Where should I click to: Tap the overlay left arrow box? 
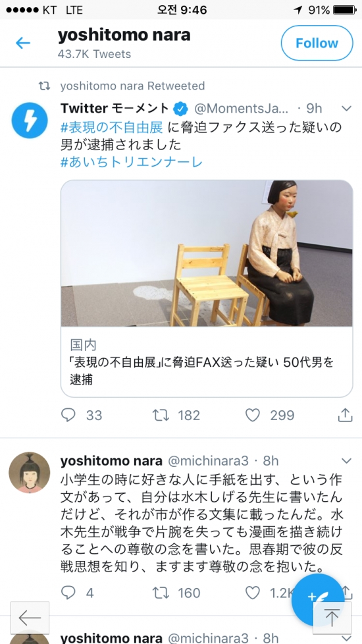pos(30,618)
